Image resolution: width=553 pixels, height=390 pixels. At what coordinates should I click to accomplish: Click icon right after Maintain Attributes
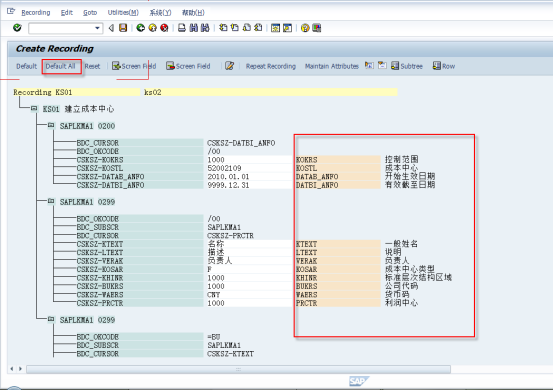tap(369, 66)
